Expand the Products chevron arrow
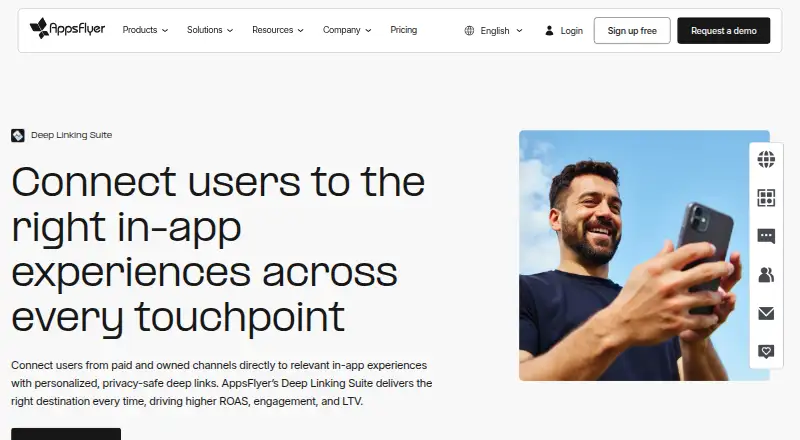Viewport: 800px width, 440px height. 165,31
